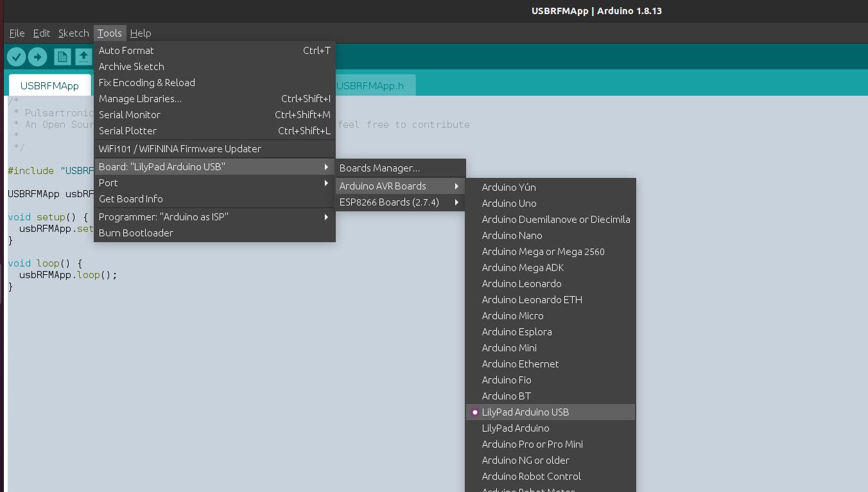Click the Open sketch toolbar icon

84,57
